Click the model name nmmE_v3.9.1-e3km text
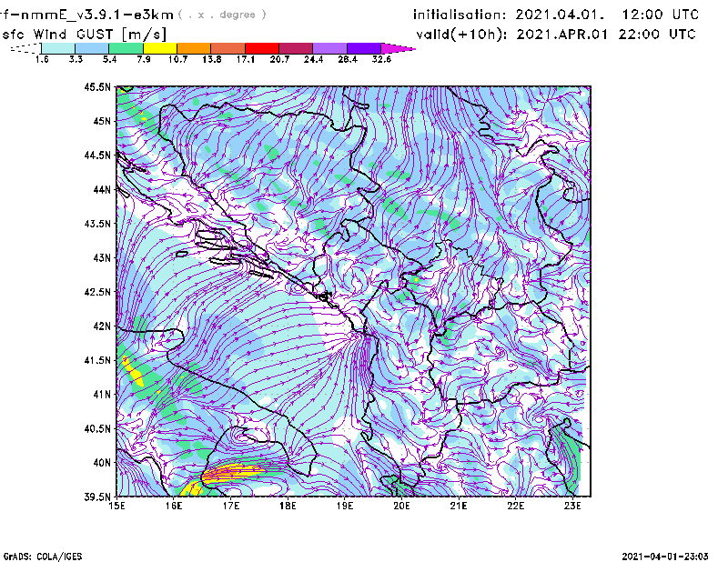 click(97, 15)
